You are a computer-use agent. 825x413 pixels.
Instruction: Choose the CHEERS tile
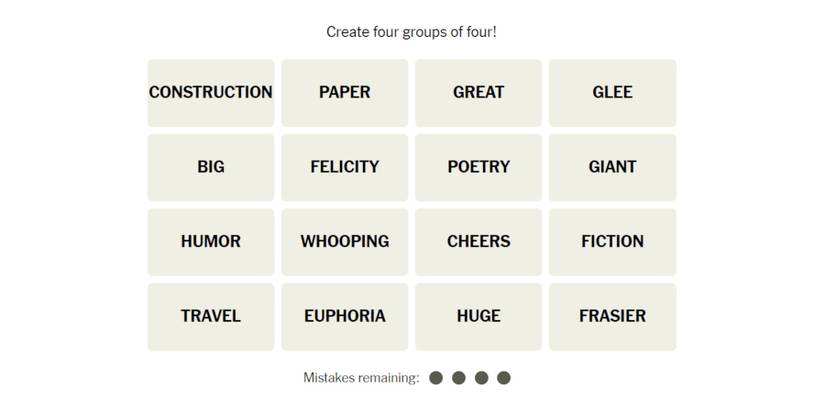coord(478,241)
